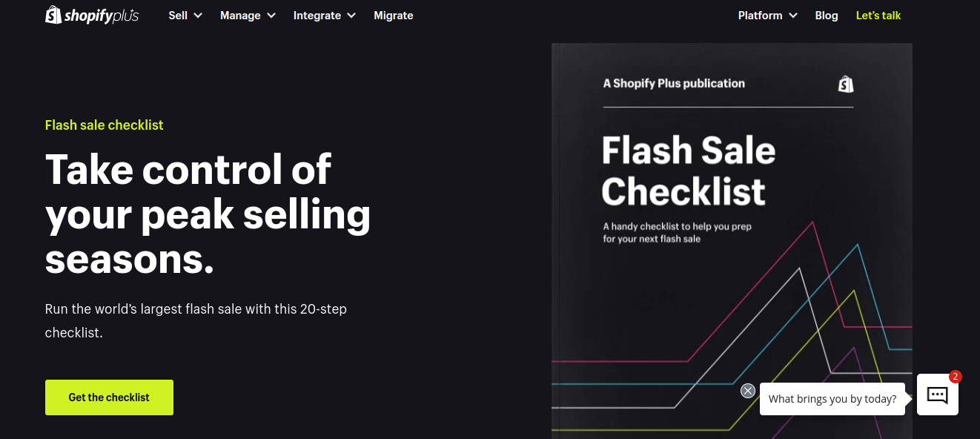Expand the Manage dropdown chevron

click(x=271, y=16)
